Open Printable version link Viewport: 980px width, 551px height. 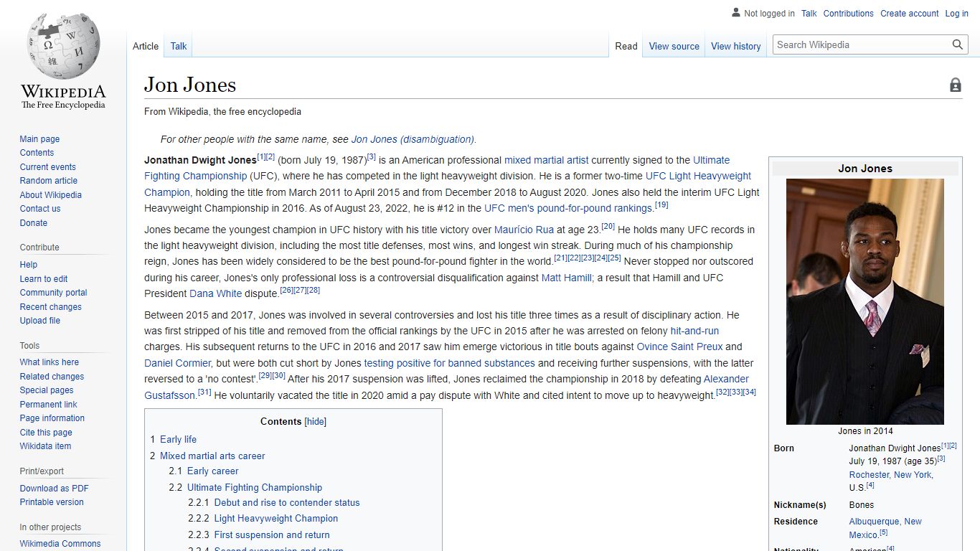[52, 502]
